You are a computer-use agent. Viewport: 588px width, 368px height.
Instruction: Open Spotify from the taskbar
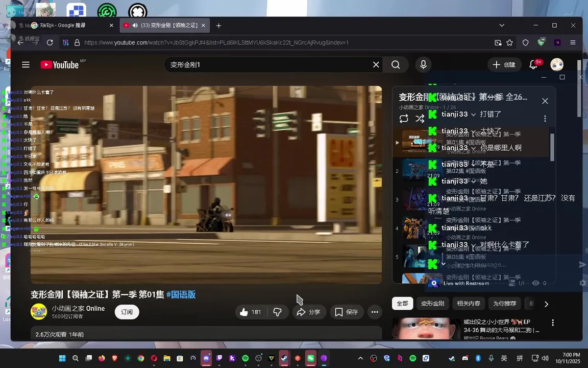point(245,358)
